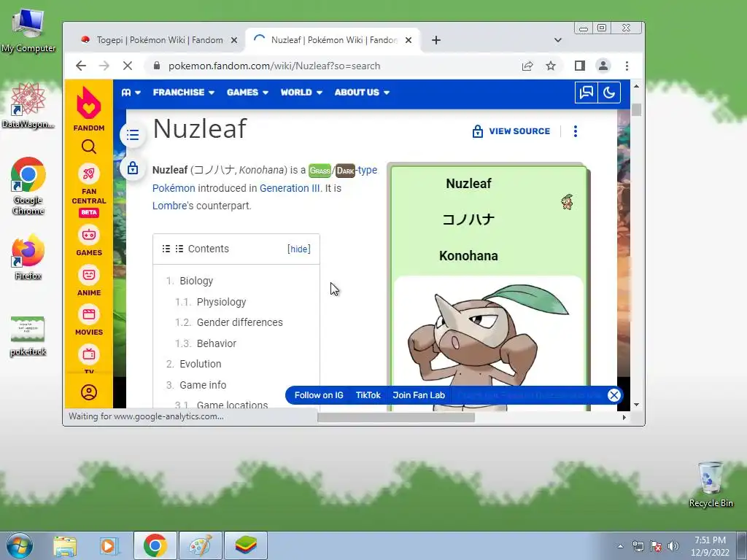Image resolution: width=747 pixels, height=560 pixels.
Task: Dismiss the blue social banner
Action: pyautogui.click(x=614, y=395)
